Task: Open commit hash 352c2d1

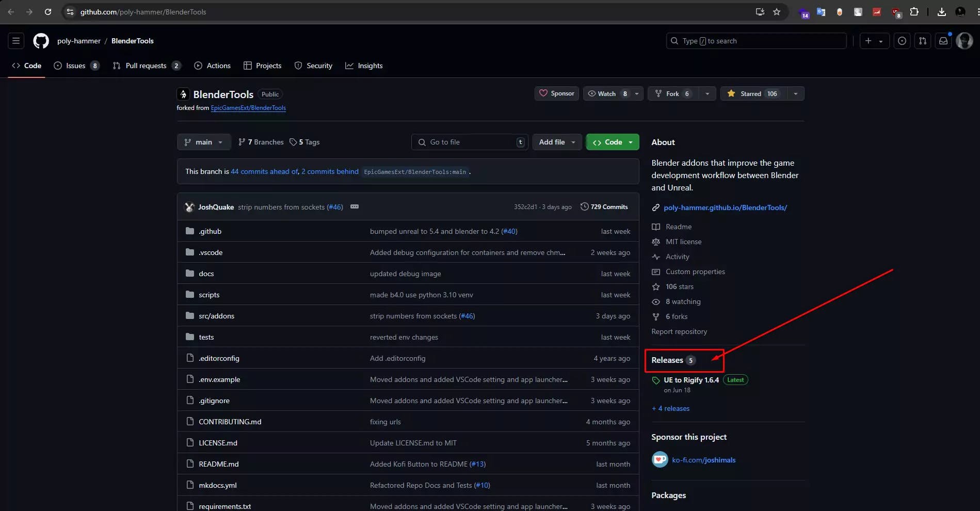Action: (x=525, y=207)
